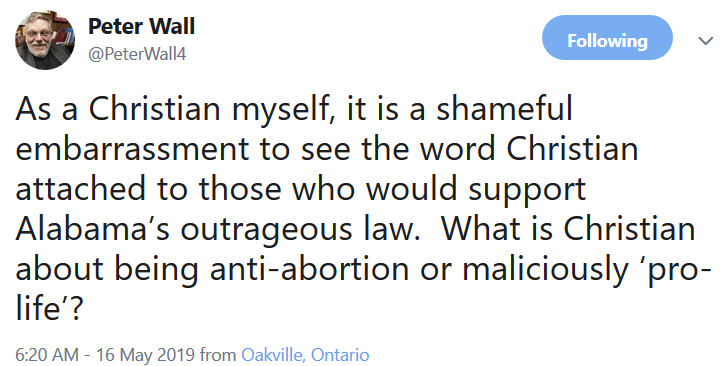
Task: Click 'anti-abortion' in the tweet body
Action: [x=310, y=269]
